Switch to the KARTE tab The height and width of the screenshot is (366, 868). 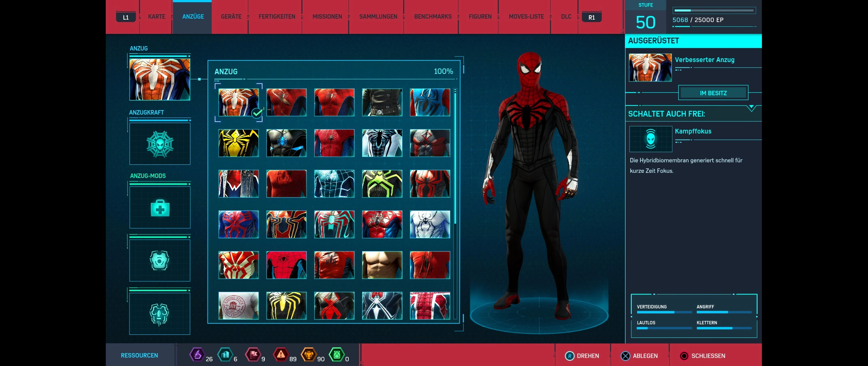[x=157, y=17]
